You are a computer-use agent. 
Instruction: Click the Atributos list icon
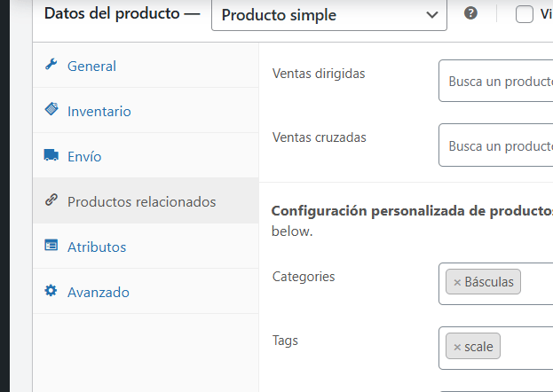tap(51, 246)
